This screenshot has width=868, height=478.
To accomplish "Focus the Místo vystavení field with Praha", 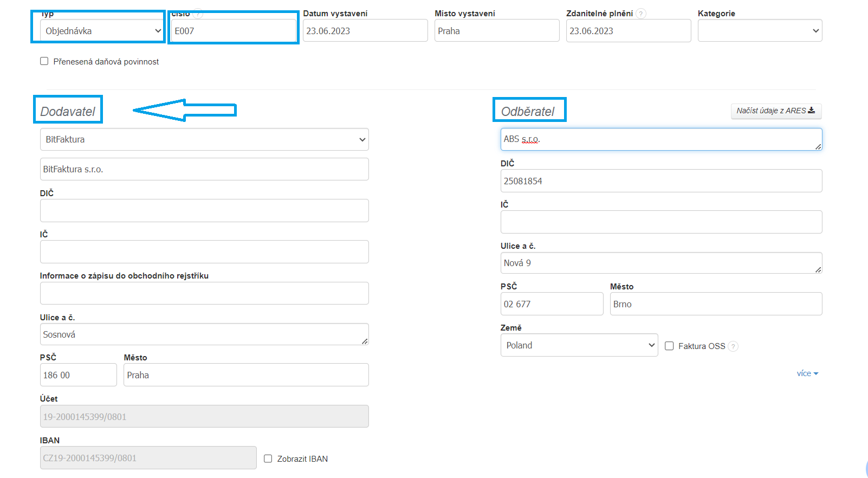I will [x=496, y=31].
